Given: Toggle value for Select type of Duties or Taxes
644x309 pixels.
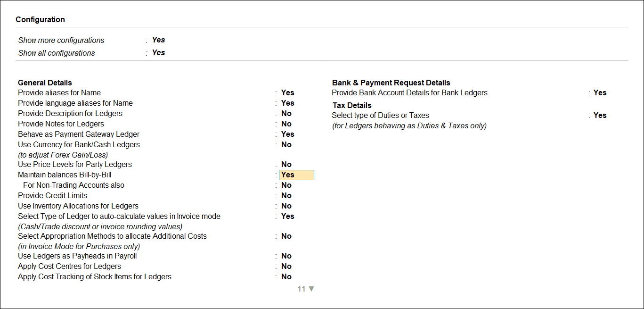Looking at the screenshot, I should point(600,116).
